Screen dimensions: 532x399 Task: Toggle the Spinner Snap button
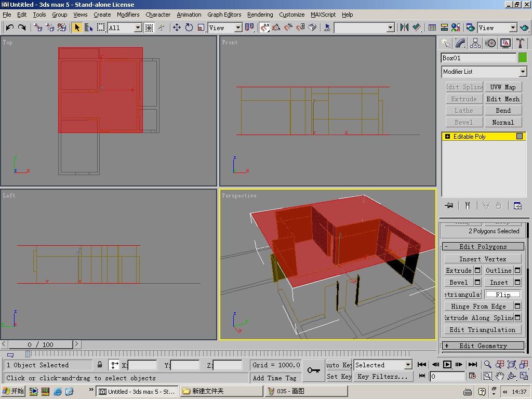point(300,28)
